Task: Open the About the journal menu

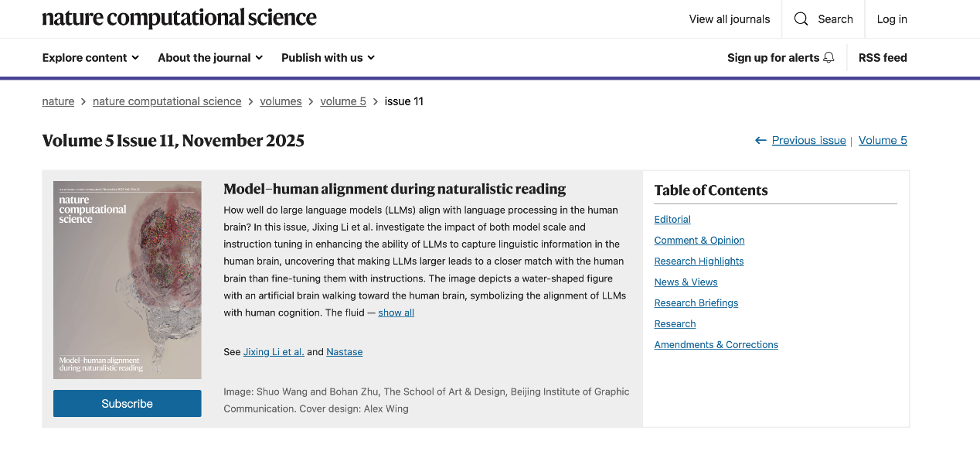Action: click(210, 58)
